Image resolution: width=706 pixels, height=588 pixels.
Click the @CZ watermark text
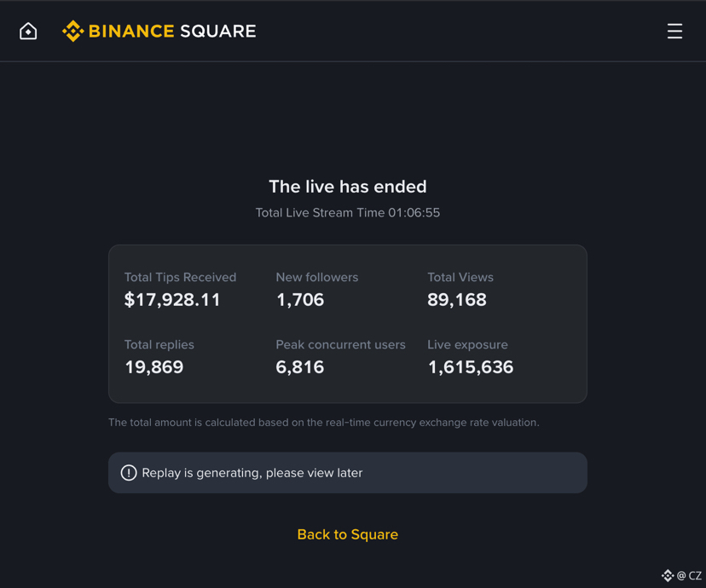[690, 576]
